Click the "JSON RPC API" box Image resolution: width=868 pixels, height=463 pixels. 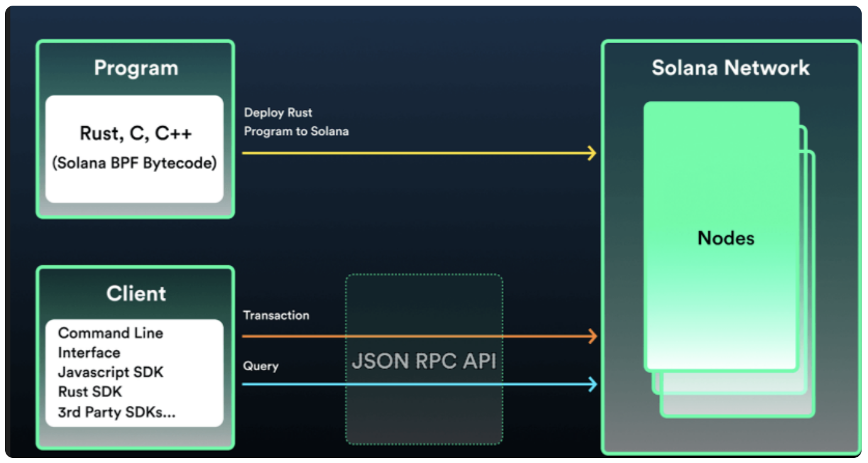tap(424, 359)
